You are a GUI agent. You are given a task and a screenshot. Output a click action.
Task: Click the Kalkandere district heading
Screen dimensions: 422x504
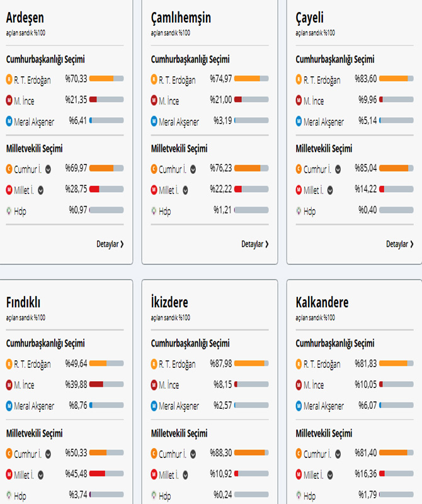point(322,302)
